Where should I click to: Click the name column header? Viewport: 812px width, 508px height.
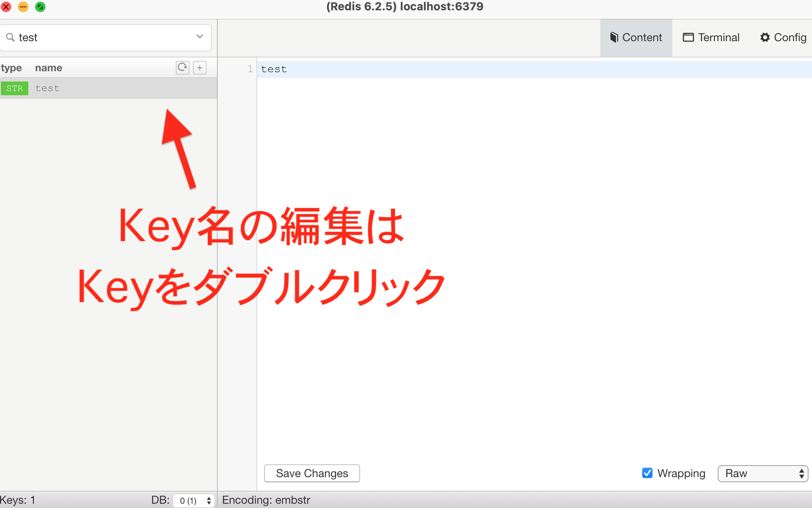48,67
